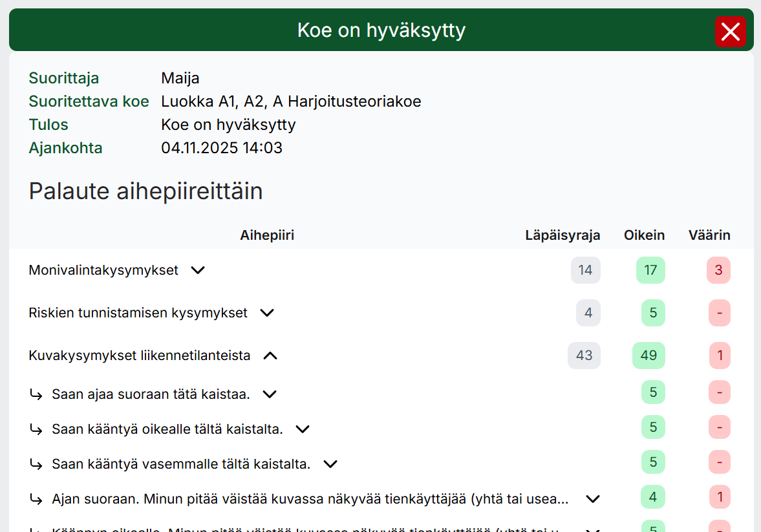Collapse Kuvakysymykset liikennetilanteista section chevron
Viewport: 761px width, 532px height.
click(270, 356)
